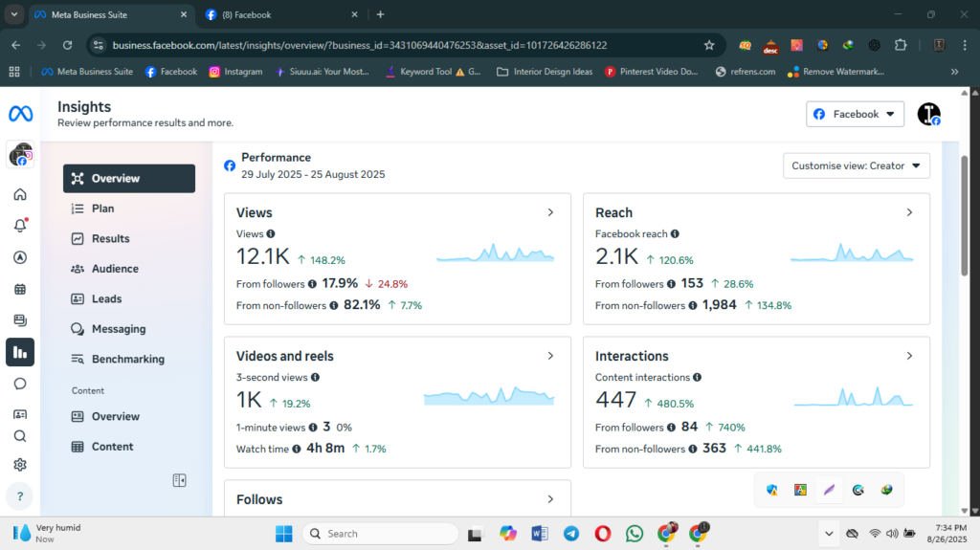Click the Windows Start button
Screen dimensions: 980x550
pos(283,534)
